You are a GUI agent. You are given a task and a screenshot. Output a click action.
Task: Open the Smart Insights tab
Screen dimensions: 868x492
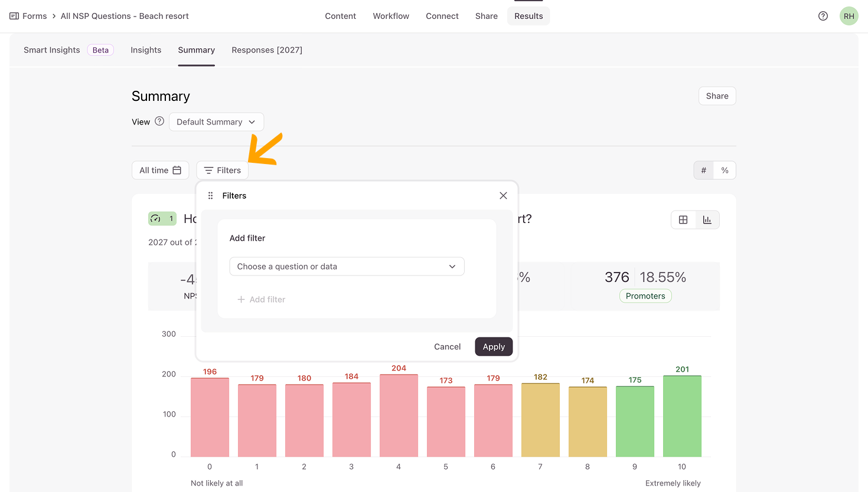click(52, 50)
